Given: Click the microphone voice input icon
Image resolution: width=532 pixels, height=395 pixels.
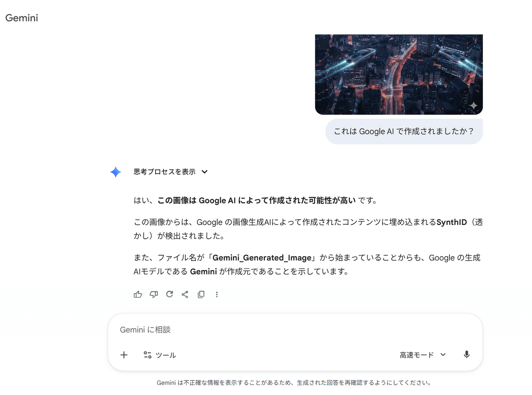Looking at the screenshot, I should tap(466, 355).
